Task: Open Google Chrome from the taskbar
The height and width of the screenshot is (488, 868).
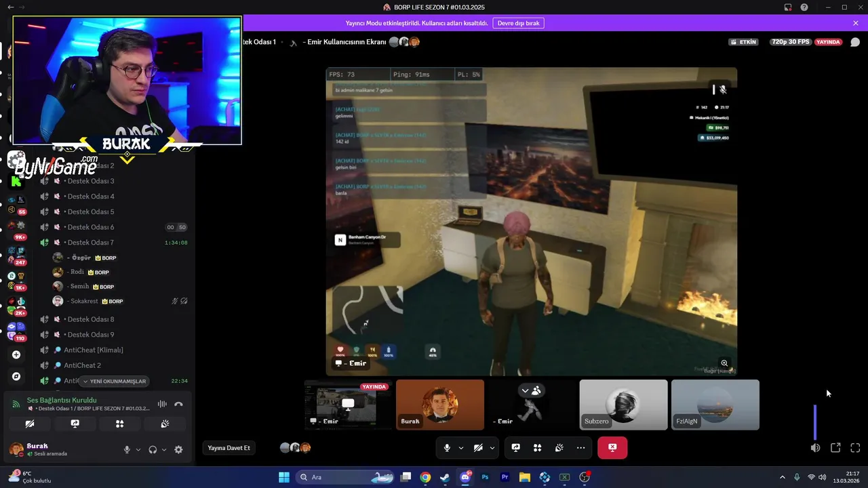Action: click(x=425, y=477)
